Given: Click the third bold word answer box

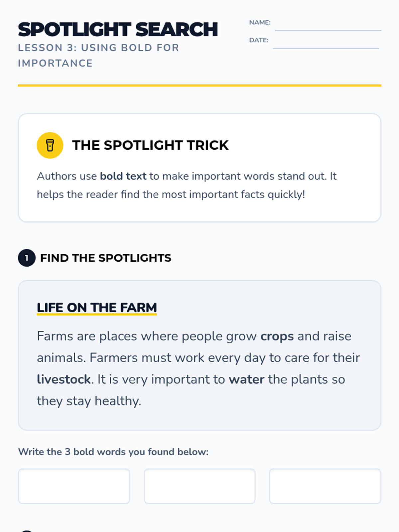Looking at the screenshot, I should pos(325,486).
